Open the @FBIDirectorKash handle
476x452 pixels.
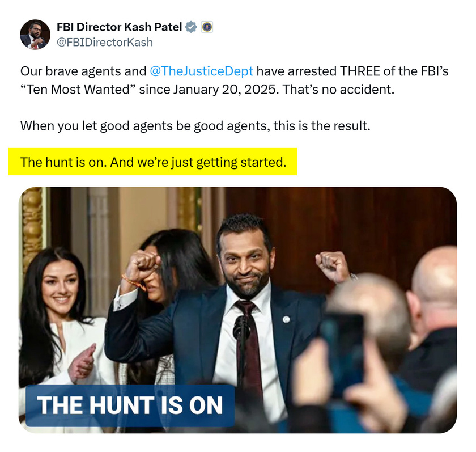click(105, 42)
